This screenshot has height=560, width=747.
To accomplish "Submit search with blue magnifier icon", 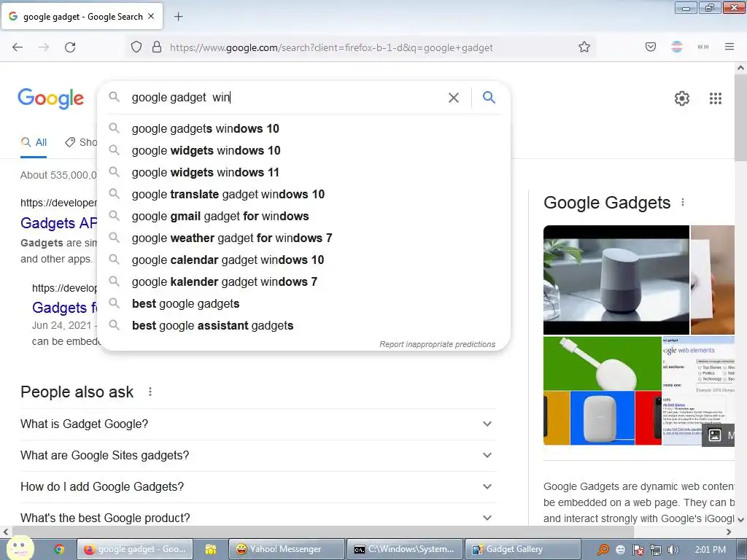I will (x=489, y=97).
